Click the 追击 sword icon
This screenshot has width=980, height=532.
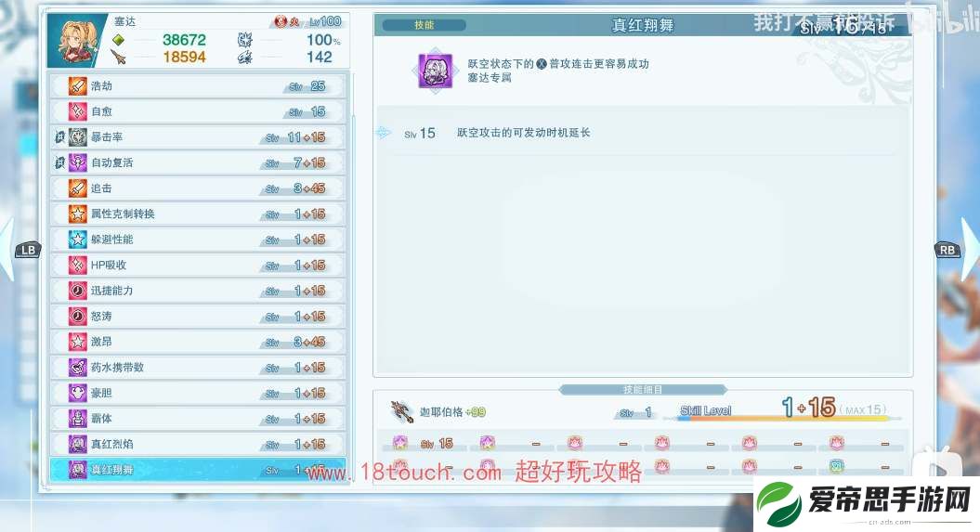coord(77,188)
